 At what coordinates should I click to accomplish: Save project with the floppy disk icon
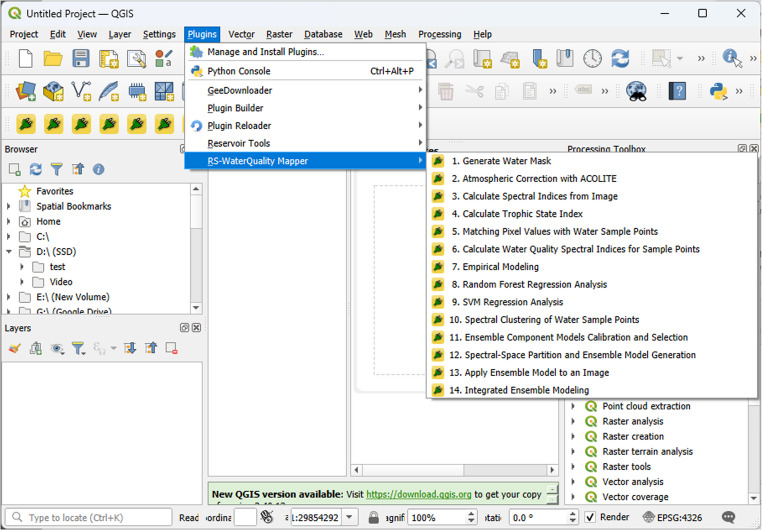pyautogui.click(x=81, y=58)
